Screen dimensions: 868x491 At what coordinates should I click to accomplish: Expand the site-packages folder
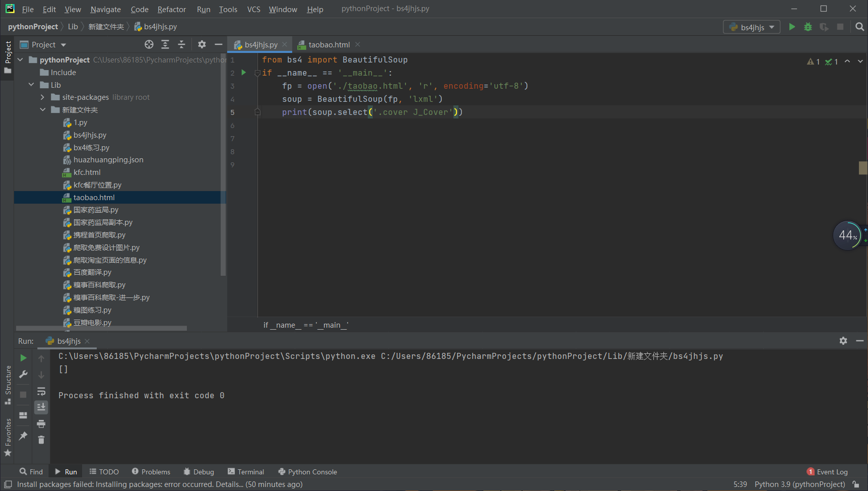pos(42,97)
